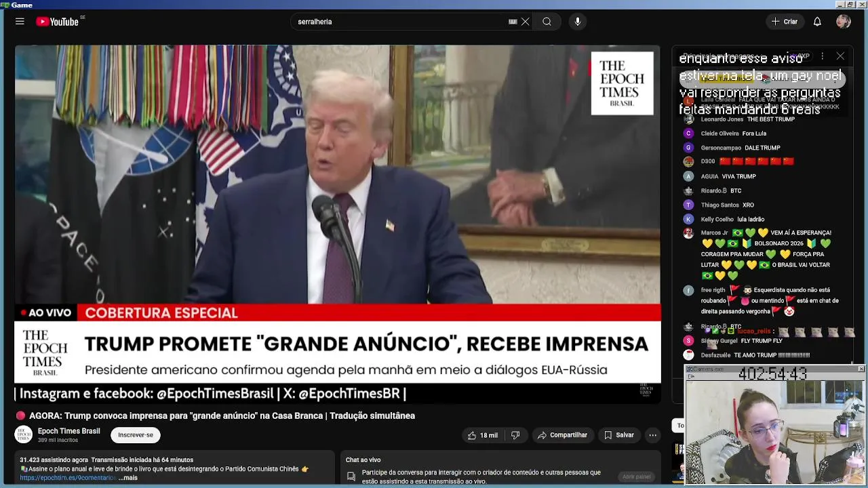Open the Epoch Times Brasil channel name
This screenshot has width=868, height=488.
[x=68, y=431]
